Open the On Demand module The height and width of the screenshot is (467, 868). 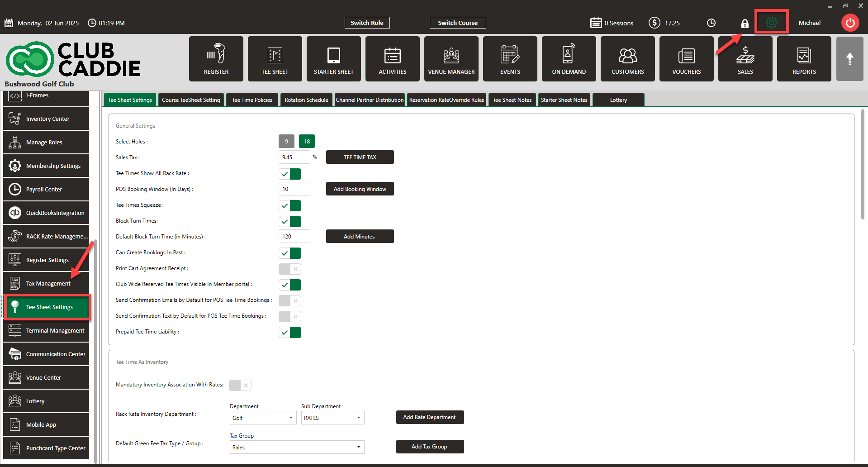pos(569,59)
